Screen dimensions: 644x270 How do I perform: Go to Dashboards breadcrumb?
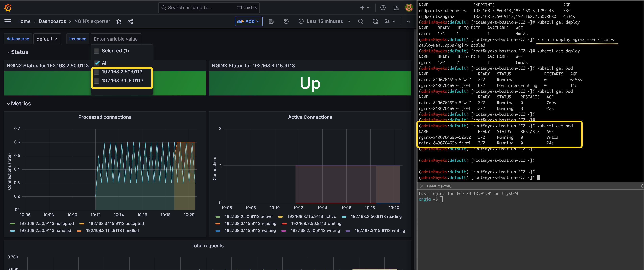52,21
